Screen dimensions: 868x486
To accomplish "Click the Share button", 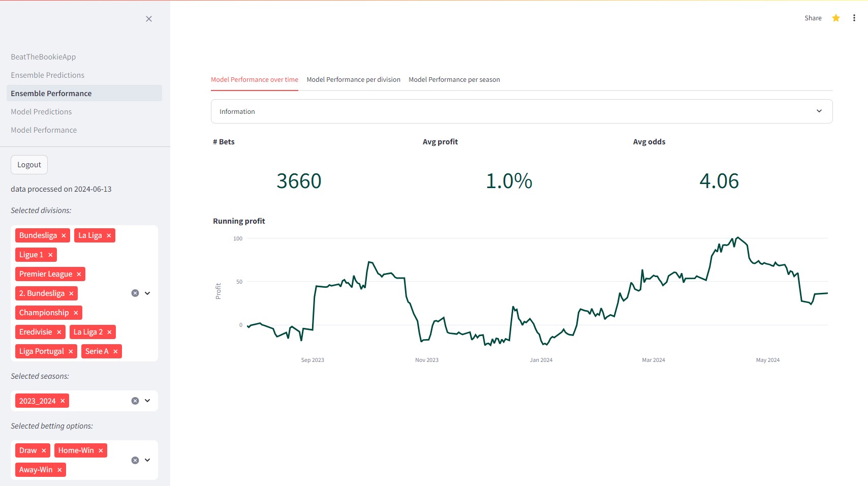I will 813,18.
